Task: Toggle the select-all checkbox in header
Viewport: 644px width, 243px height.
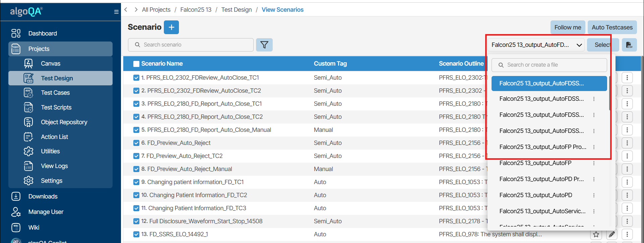Action: pos(136,64)
